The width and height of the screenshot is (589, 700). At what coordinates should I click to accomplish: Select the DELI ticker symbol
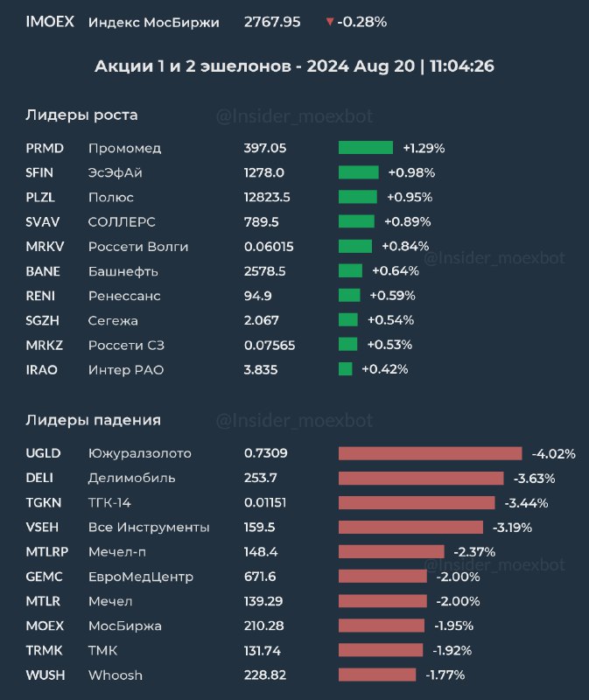tap(40, 478)
